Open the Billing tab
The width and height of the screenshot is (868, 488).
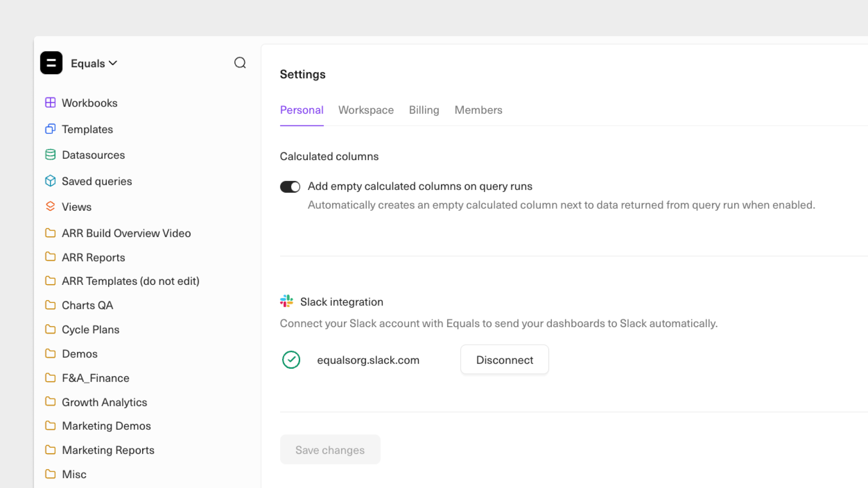424,110
